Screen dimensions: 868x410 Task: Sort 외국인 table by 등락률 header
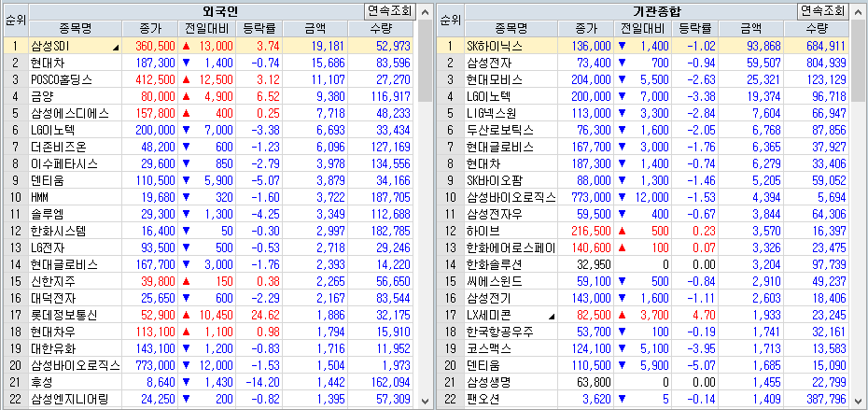pos(259,29)
